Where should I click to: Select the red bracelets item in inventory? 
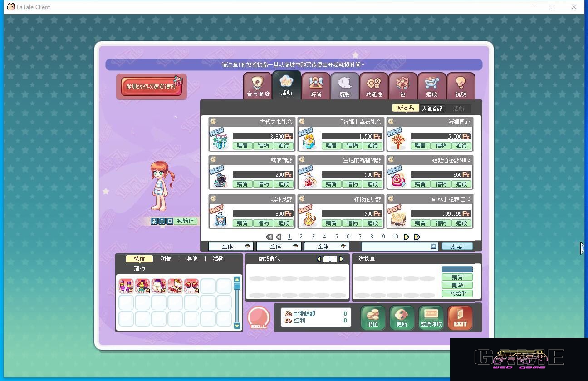tap(192, 286)
